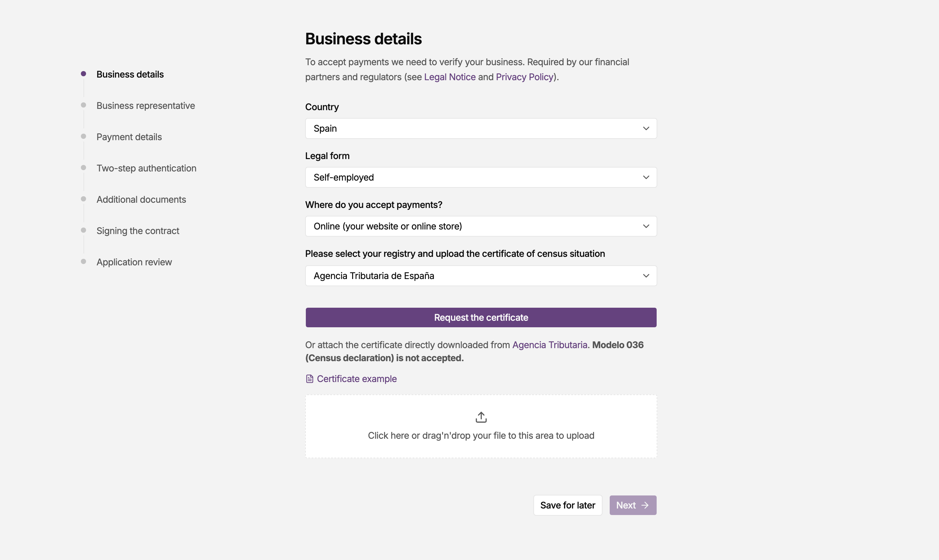Click the Modelo 036 not accepted notice

[474, 351]
